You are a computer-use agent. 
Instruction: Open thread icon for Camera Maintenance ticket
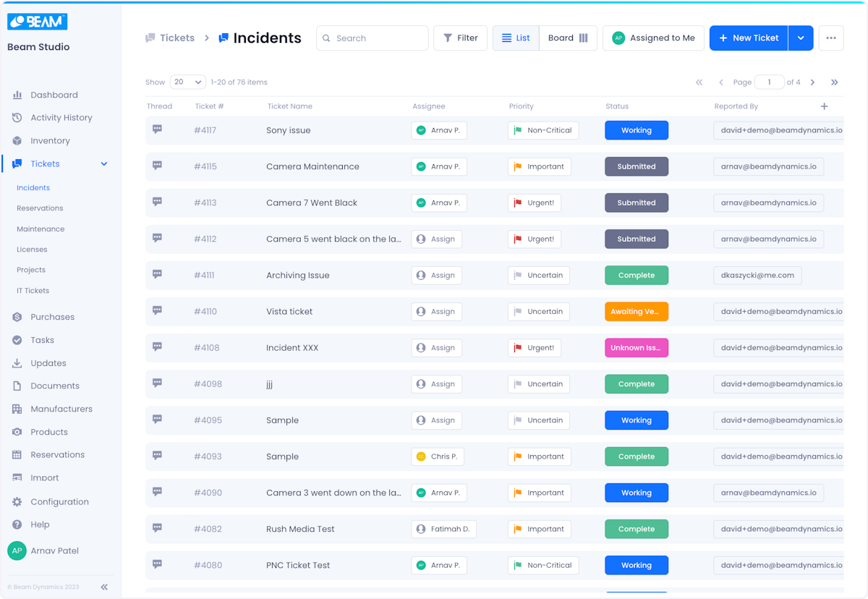pyautogui.click(x=157, y=166)
